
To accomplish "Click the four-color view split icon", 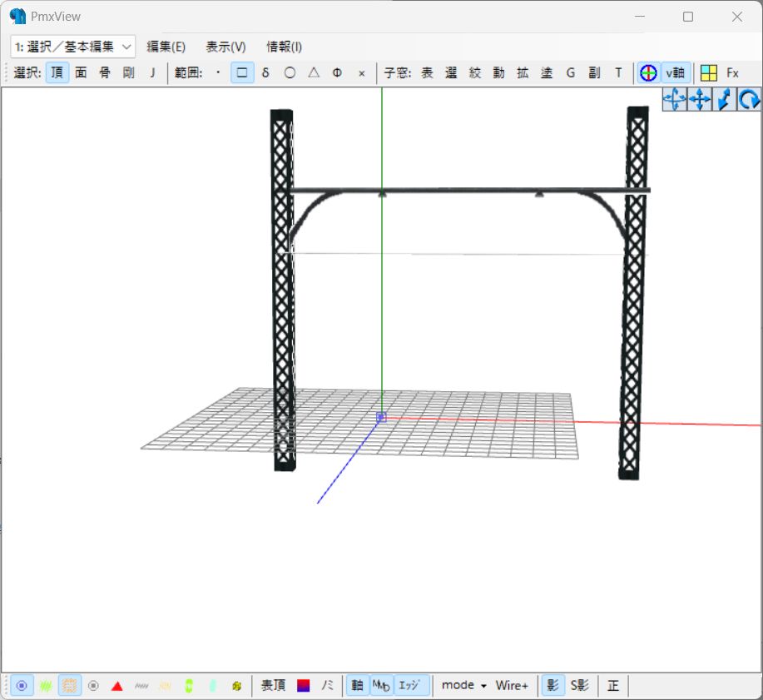I will click(709, 73).
